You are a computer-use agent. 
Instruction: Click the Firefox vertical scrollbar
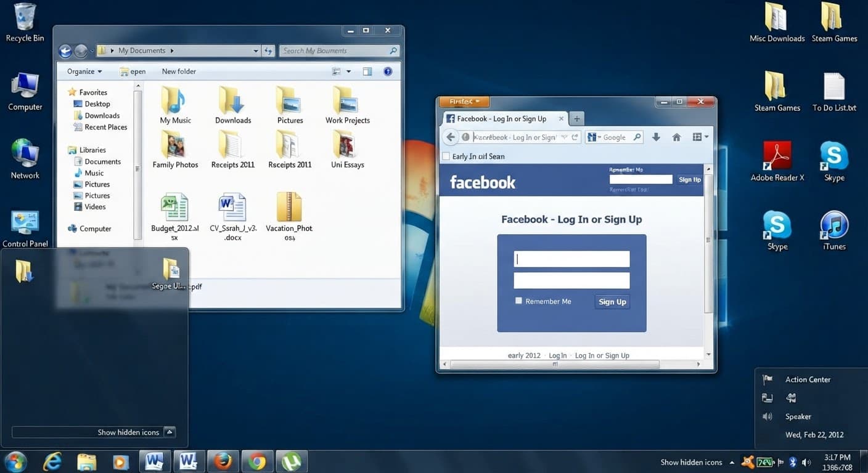point(708,243)
